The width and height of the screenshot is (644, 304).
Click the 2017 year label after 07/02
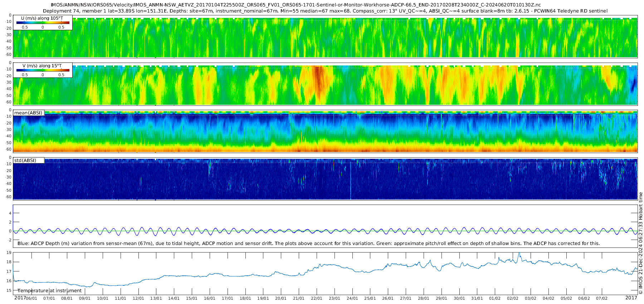pyautogui.click(x=631, y=298)
